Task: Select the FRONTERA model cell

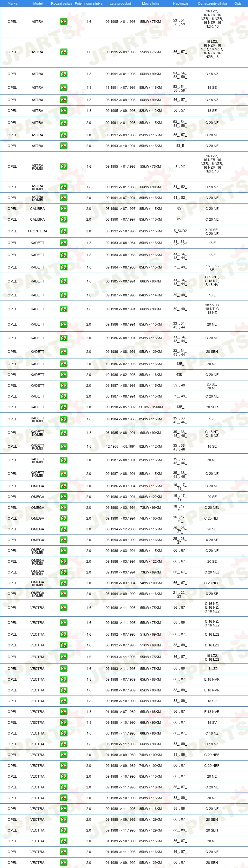Action: point(37,231)
